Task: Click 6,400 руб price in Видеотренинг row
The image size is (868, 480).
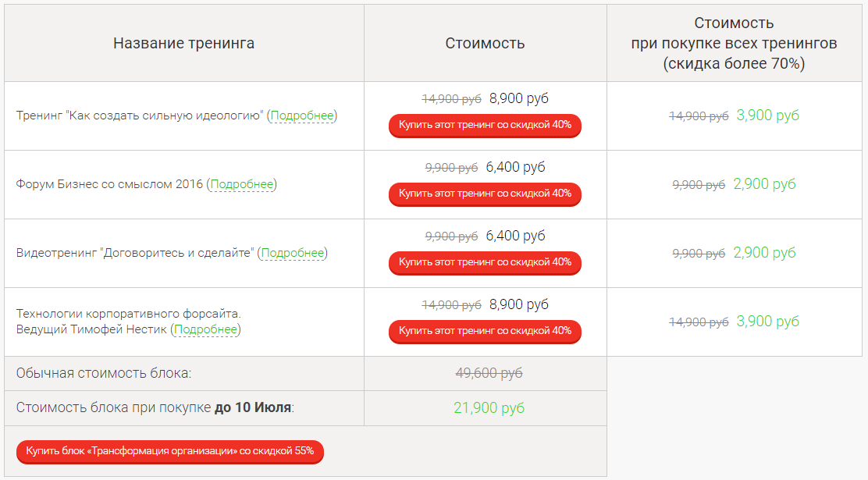Action: pyautogui.click(x=515, y=236)
